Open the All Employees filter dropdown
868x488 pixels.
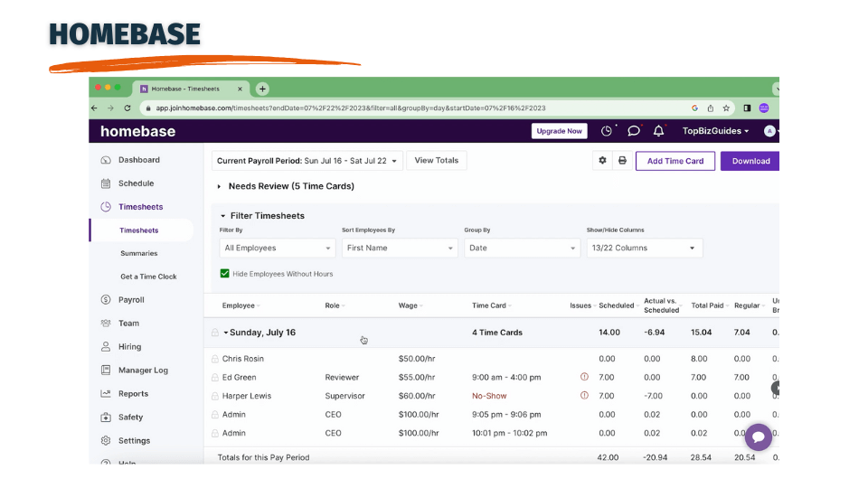pos(278,248)
